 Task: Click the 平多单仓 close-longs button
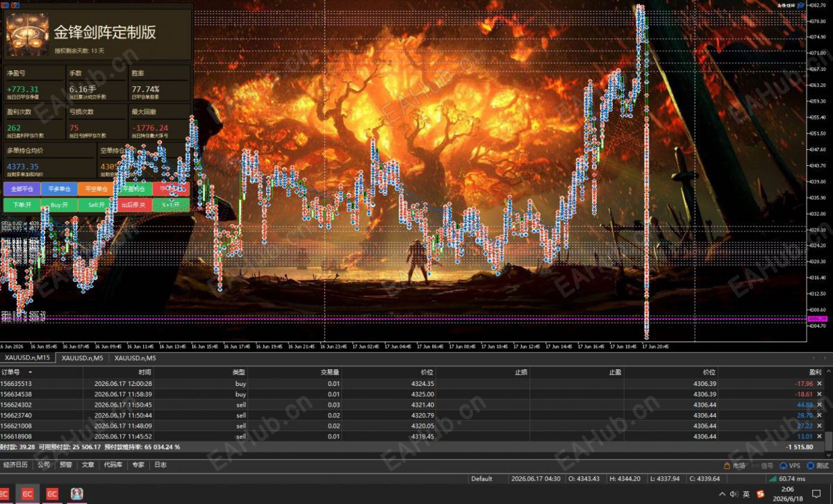coord(59,189)
